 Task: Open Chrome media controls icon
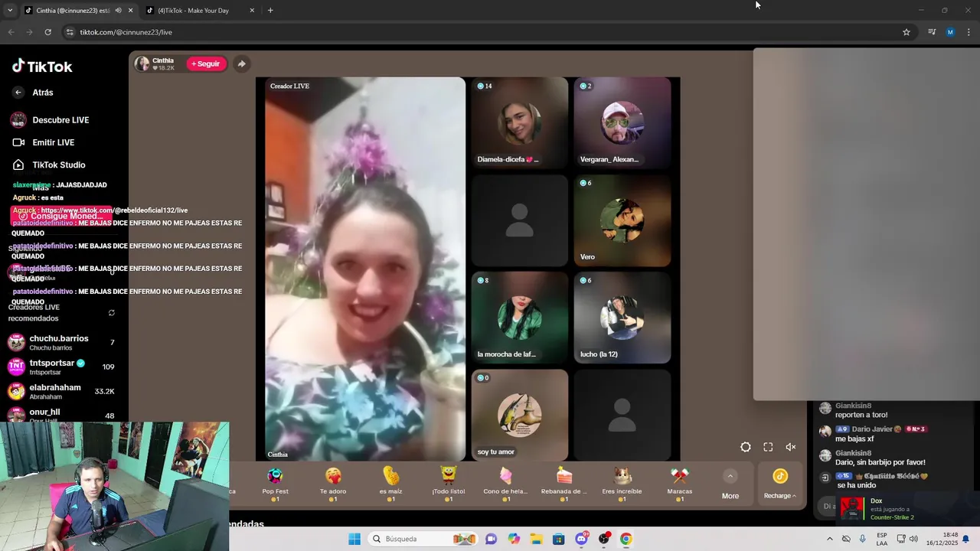(x=932, y=32)
